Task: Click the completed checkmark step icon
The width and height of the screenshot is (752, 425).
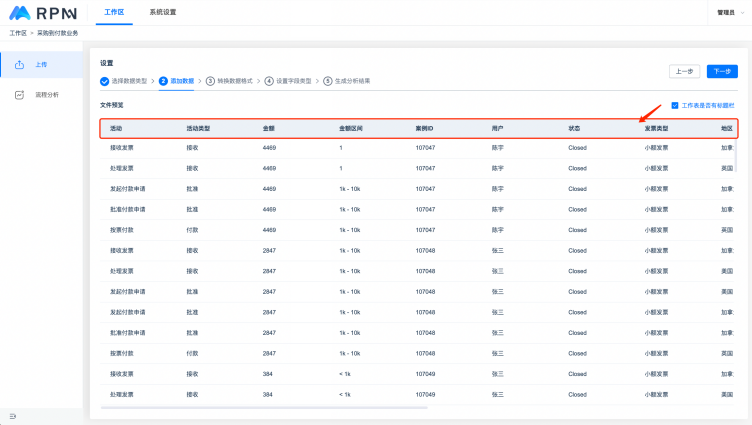Action: pyautogui.click(x=104, y=81)
